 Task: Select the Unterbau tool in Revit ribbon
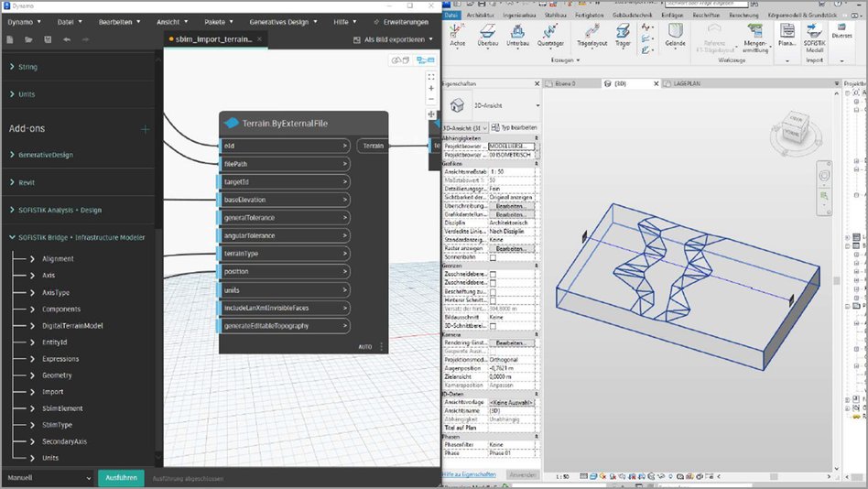click(517, 36)
